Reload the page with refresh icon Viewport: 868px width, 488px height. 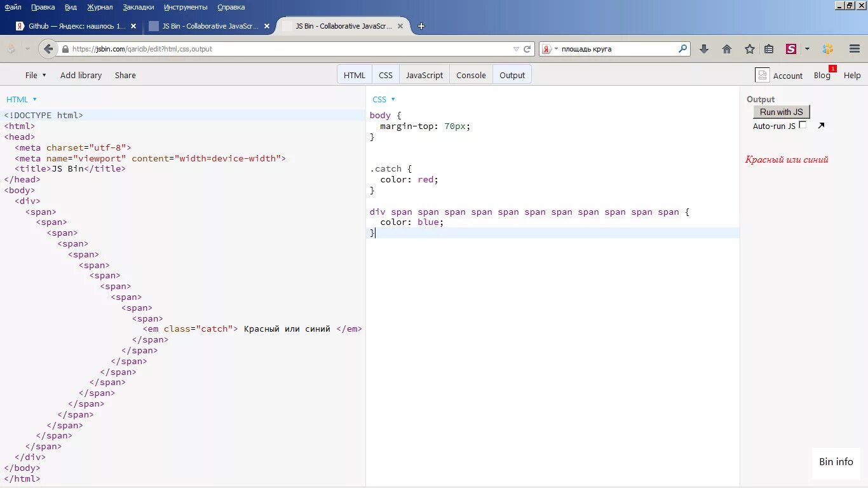coord(527,49)
